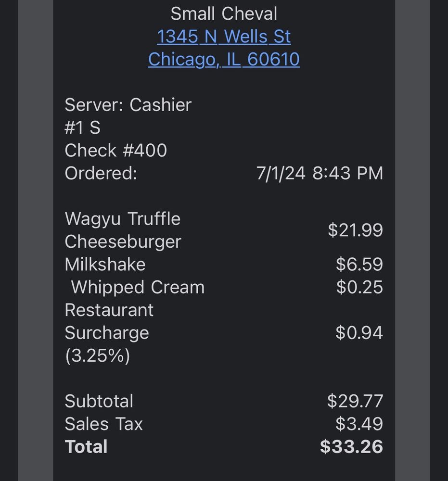
Task: Click the Small Cheval restaurant name
Action: tap(224, 14)
